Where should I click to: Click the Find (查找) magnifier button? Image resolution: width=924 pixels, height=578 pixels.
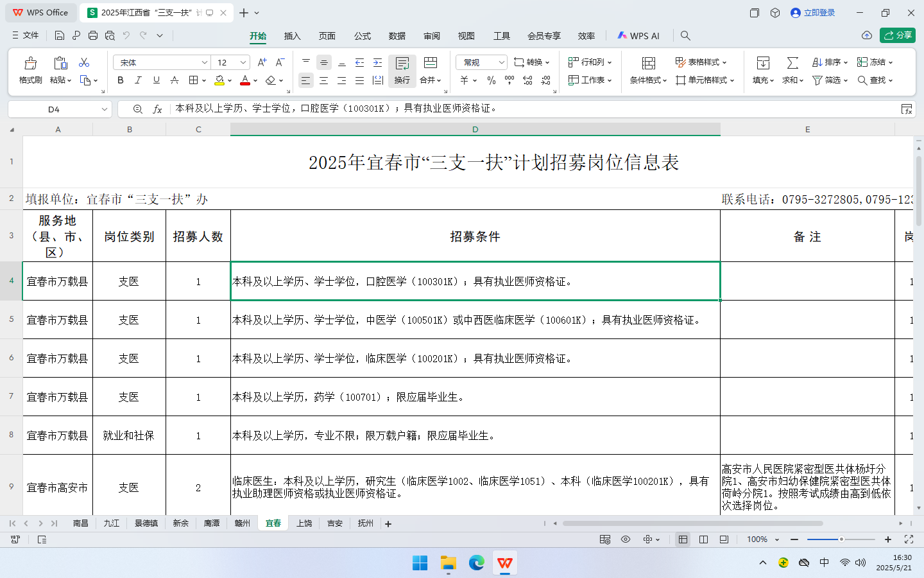pos(875,80)
